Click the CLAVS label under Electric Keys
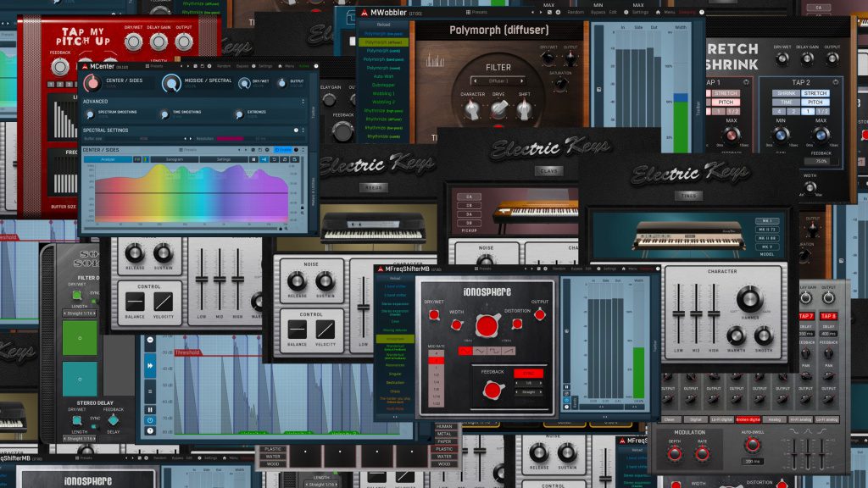868x488 pixels. click(548, 171)
